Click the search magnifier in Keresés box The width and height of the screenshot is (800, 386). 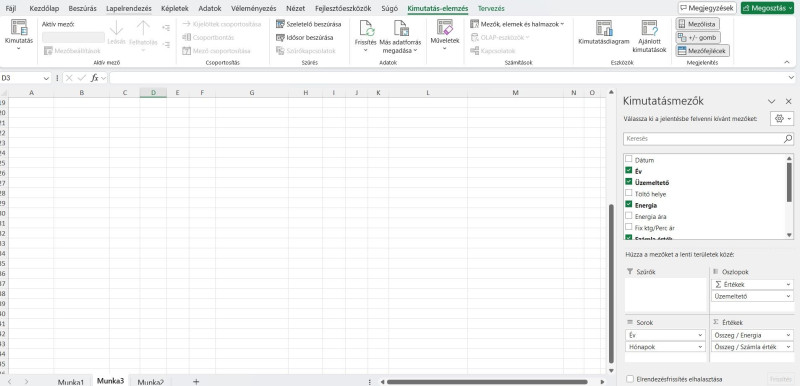[788, 138]
